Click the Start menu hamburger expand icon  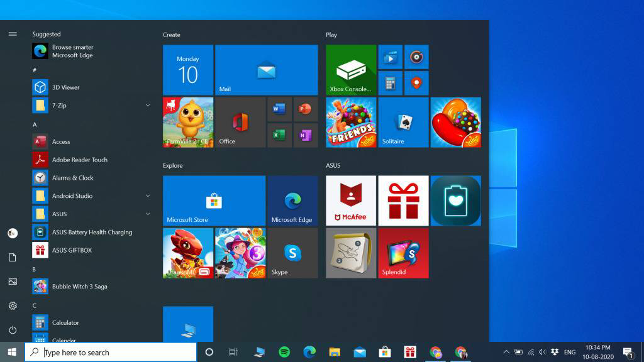[x=13, y=34]
